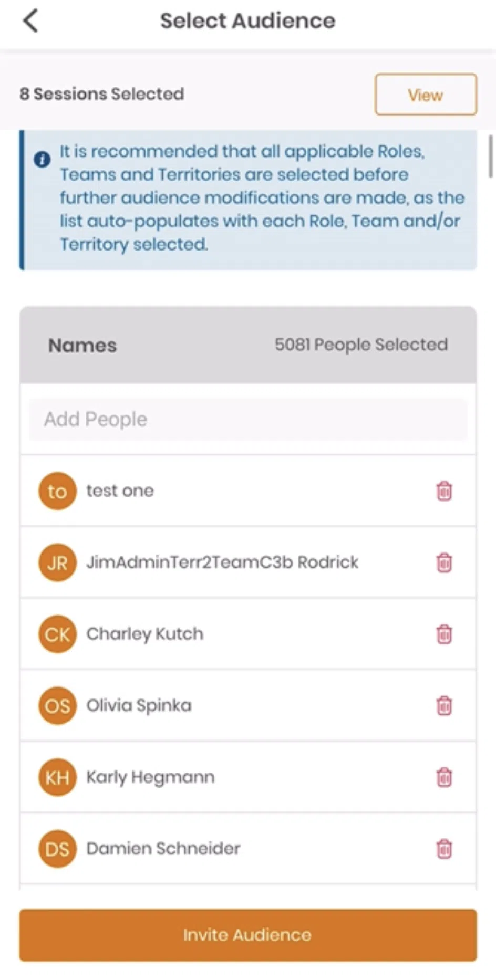Delete test one from the audience
This screenshot has width=496, height=980.
pos(444,491)
